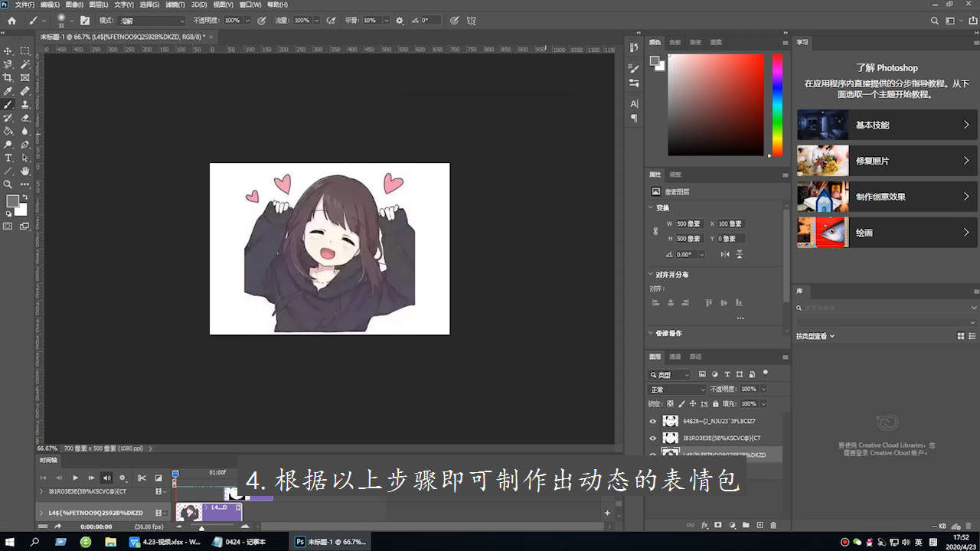Open the flow percentage dropdown arrow
This screenshot has height=551, width=980.
point(315,21)
